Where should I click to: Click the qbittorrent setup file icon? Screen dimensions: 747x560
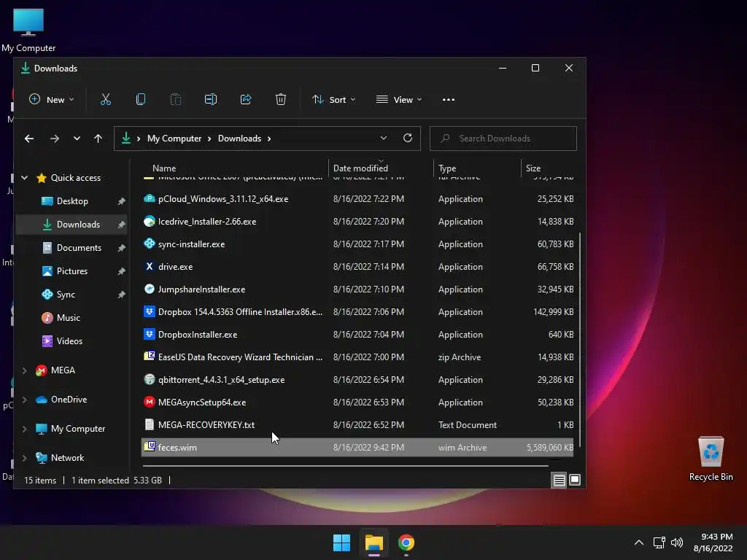coord(149,379)
